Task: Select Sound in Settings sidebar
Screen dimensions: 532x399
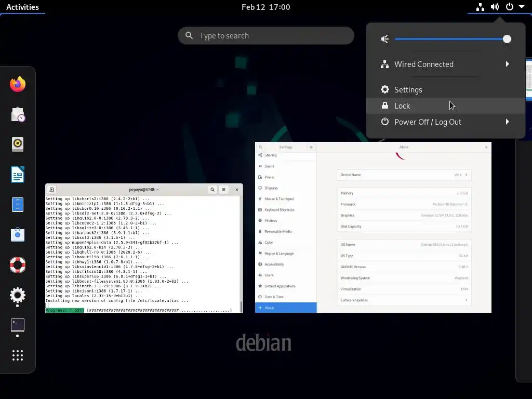Action: [x=286, y=166]
